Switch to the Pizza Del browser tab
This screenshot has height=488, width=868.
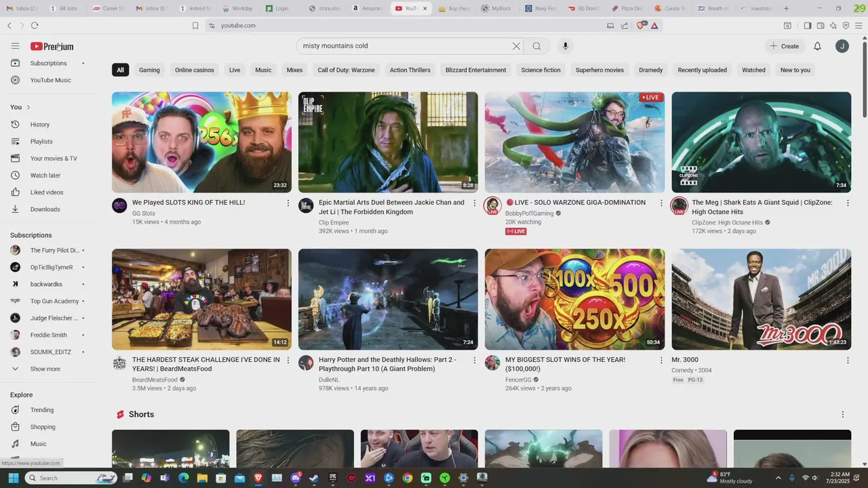click(x=627, y=8)
